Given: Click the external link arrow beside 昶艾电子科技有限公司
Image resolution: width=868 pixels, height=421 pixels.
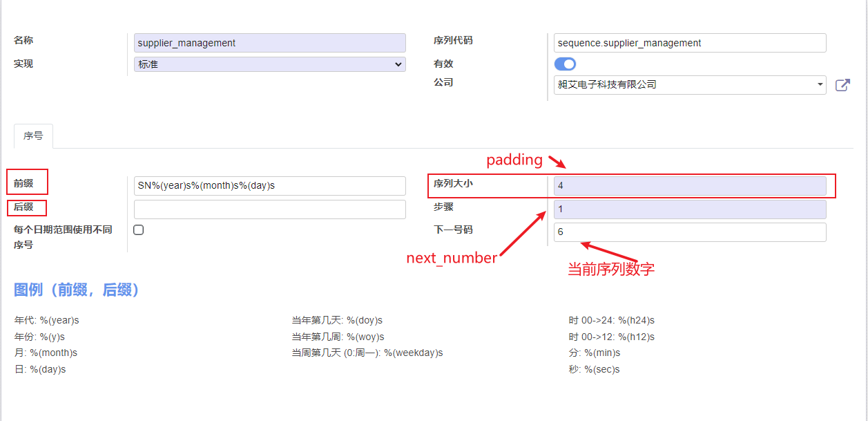Looking at the screenshot, I should pyautogui.click(x=842, y=84).
